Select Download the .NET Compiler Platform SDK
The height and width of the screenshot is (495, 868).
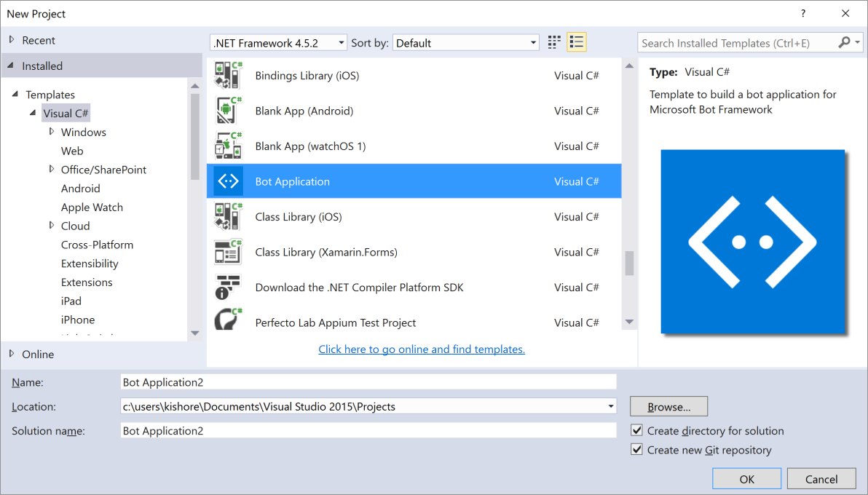[x=359, y=288]
